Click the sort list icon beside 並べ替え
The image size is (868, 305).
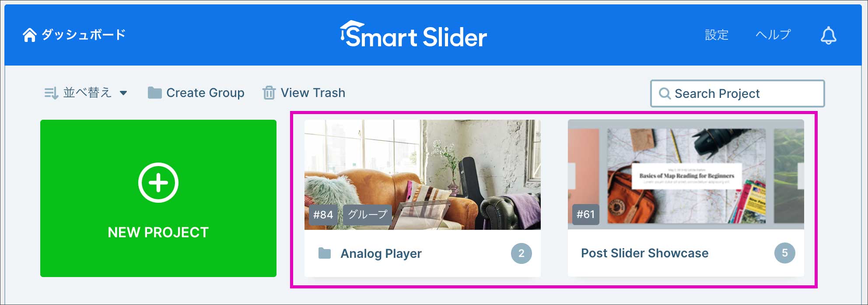pos(51,93)
